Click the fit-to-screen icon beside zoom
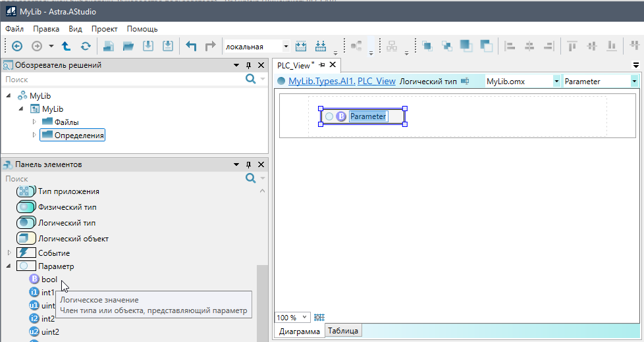The image size is (644, 342). (x=319, y=318)
